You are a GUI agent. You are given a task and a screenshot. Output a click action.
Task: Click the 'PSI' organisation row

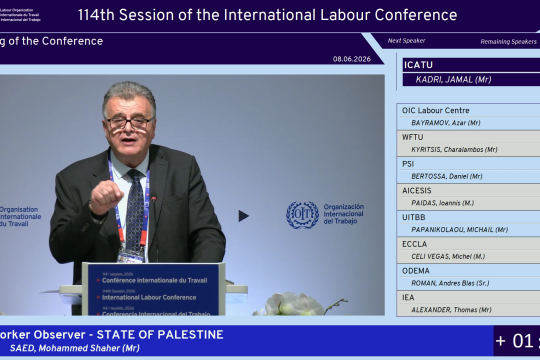click(x=468, y=164)
